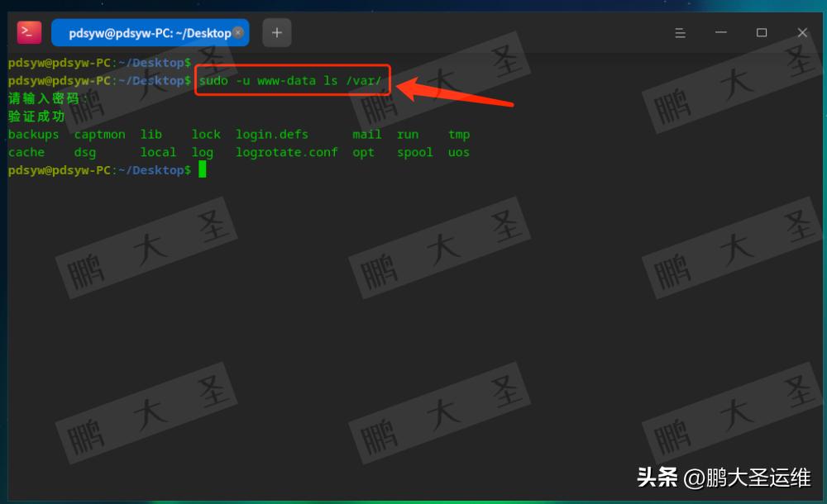The width and height of the screenshot is (827, 504).
Task: Click 'cache' in the ls output
Action: pyautogui.click(x=26, y=152)
